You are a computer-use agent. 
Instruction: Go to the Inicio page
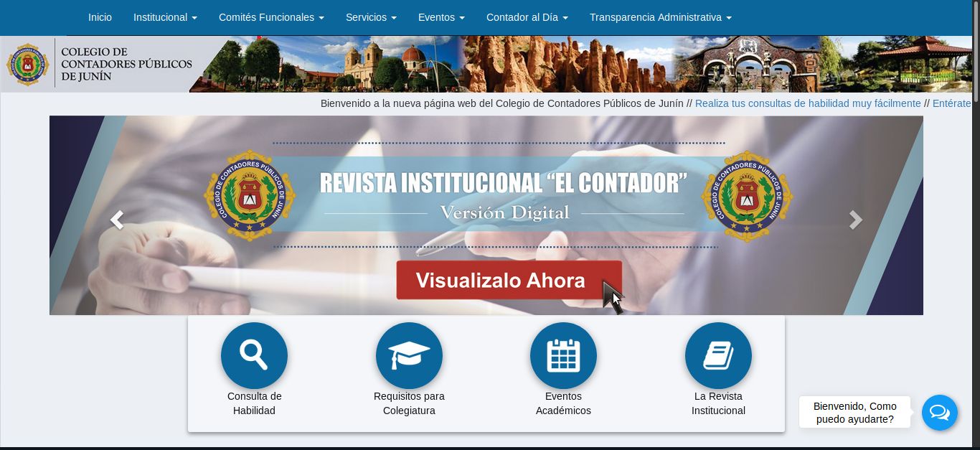pyautogui.click(x=100, y=17)
